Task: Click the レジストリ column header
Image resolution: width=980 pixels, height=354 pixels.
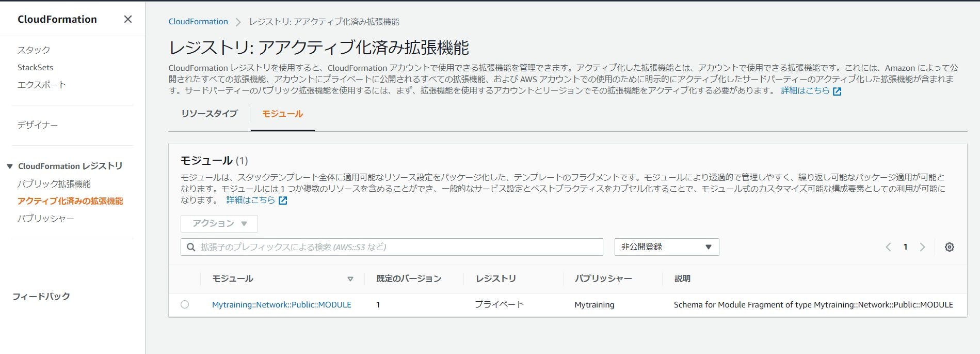Action: point(496,279)
